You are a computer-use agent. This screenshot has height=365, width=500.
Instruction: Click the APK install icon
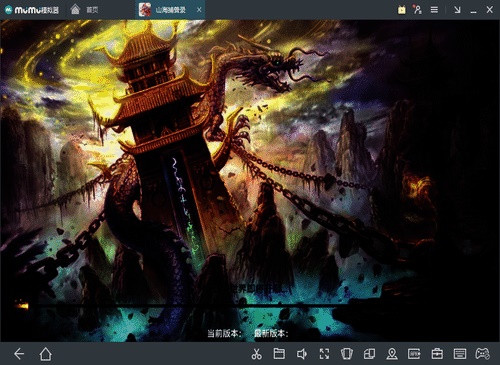[x=414, y=354]
